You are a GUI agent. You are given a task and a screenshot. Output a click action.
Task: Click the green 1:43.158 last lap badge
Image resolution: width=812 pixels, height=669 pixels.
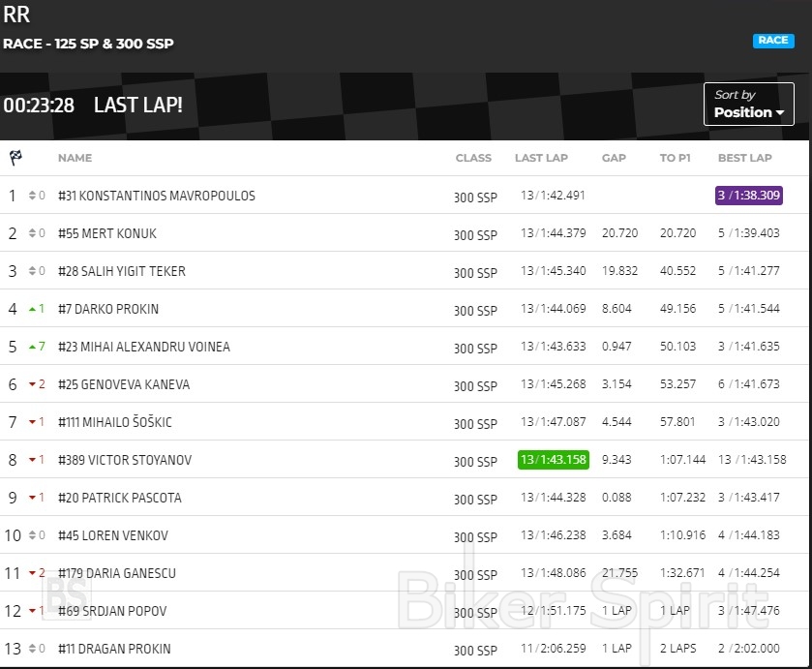coord(553,460)
